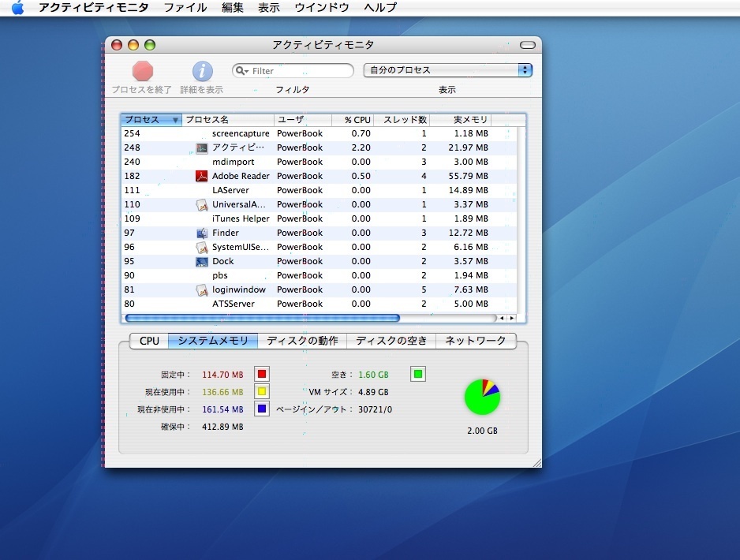Screen dimensions: 740x560
Task: Open the ウインドウ menu in menu bar
Action: pyautogui.click(x=321, y=8)
